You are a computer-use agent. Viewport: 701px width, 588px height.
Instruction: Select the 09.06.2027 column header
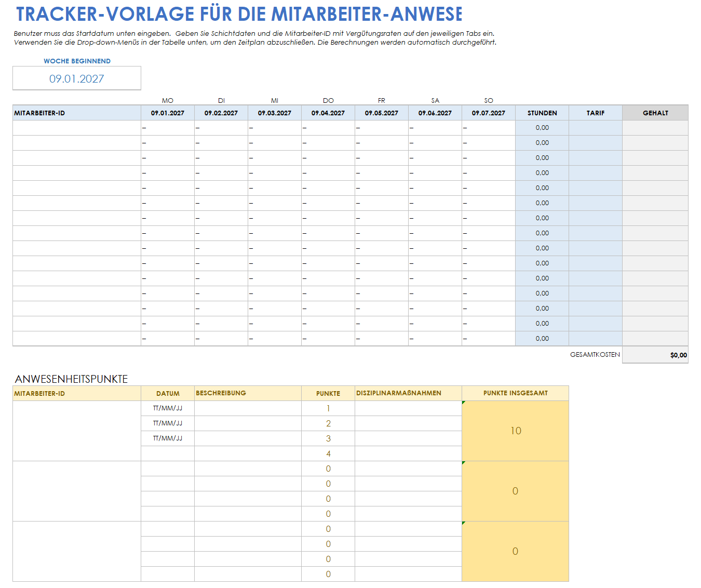(435, 113)
